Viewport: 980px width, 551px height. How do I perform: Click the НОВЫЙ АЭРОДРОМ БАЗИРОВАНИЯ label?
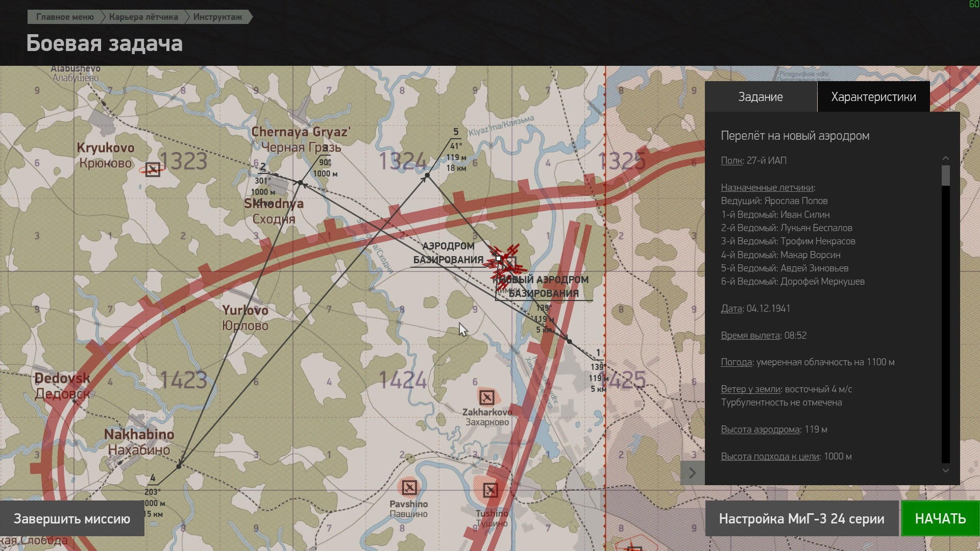544,287
